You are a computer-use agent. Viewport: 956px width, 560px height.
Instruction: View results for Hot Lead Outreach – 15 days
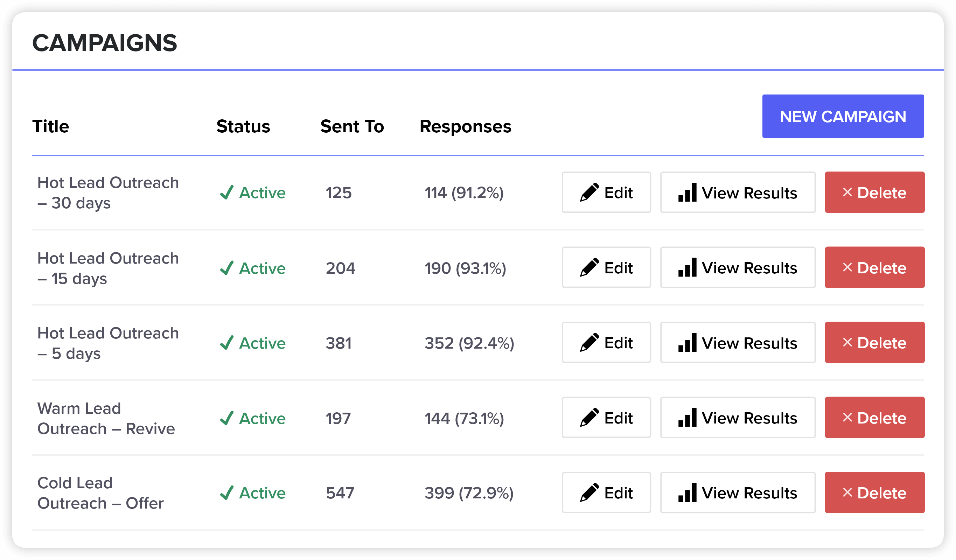tap(738, 267)
